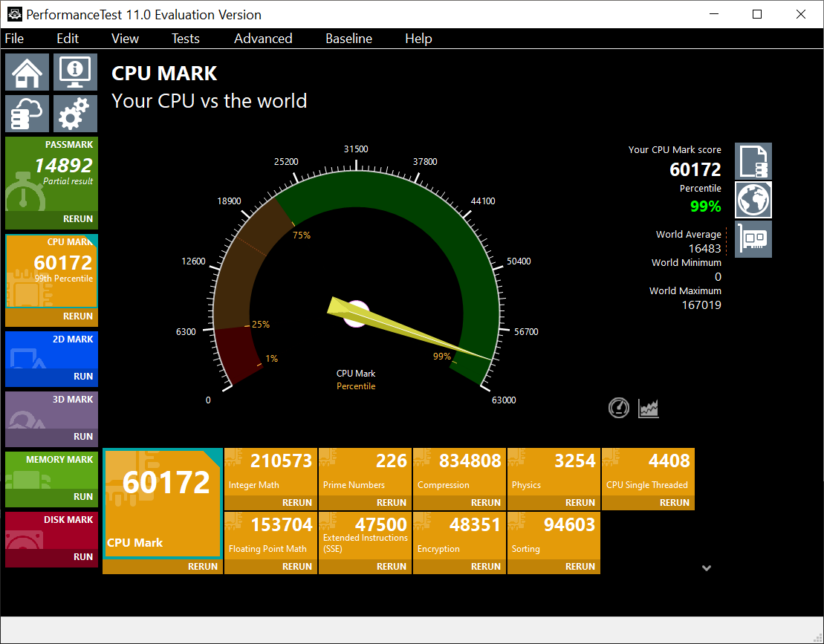The height and width of the screenshot is (644, 824).
Task: Expand more results with the down chevron
Action: (707, 568)
